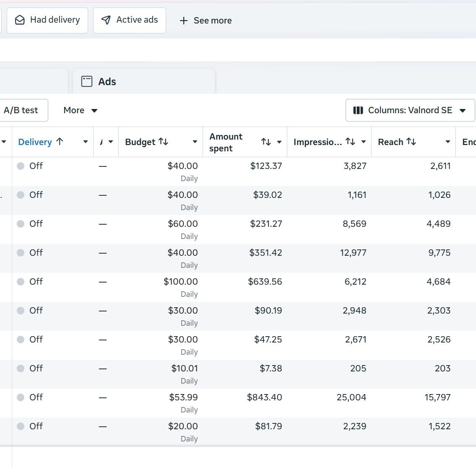The width and height of the screenshot is (476, 467).
Task: Click the 2,611 reach value
Action: [x=440, y=166]
